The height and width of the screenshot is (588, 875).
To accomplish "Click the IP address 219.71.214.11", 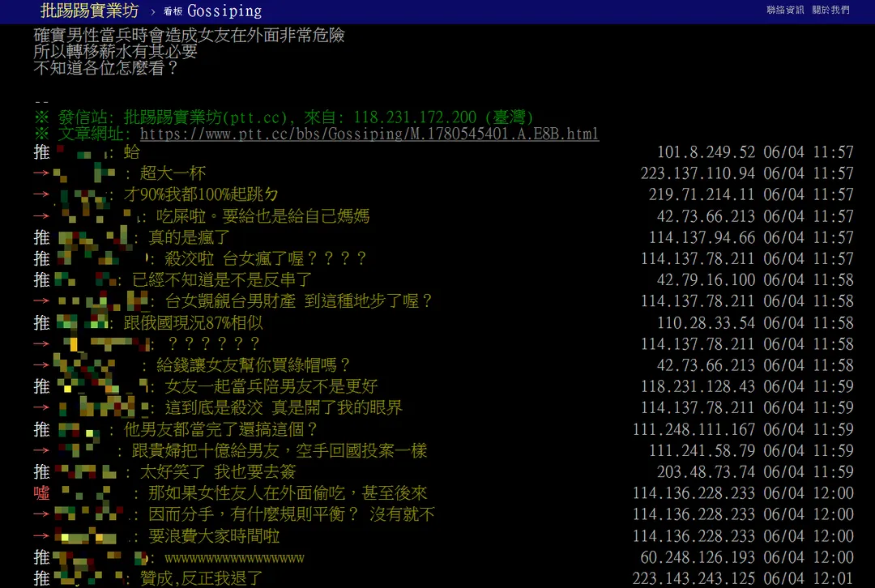I will [702, 194].
